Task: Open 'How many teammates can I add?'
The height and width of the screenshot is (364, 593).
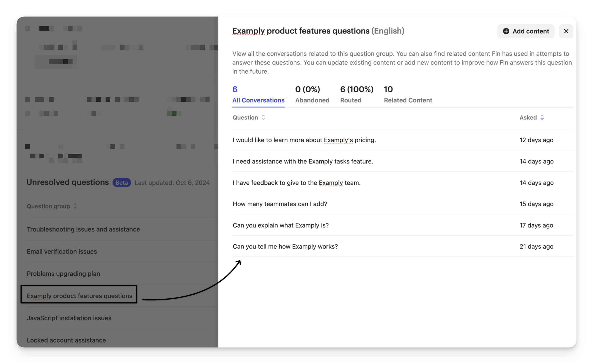Action: (x=280, y=204)
